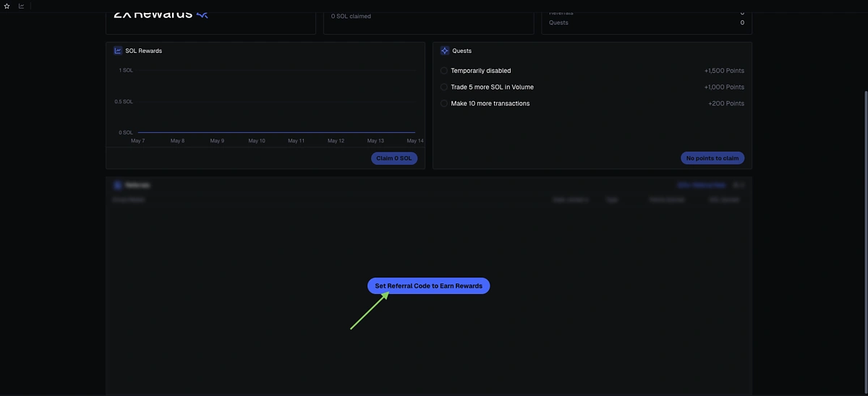Click the SOL Rewards panel title
Viewport: 868px width, 396px height.
tap(144, 51)
